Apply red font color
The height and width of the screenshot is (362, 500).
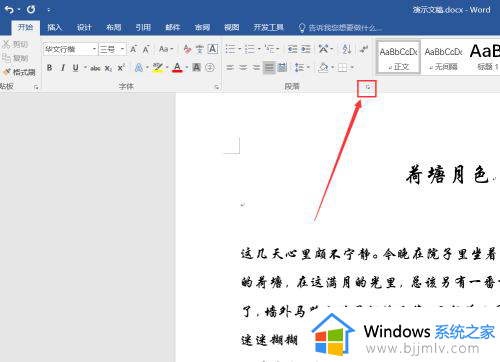[x=177, y=68]
